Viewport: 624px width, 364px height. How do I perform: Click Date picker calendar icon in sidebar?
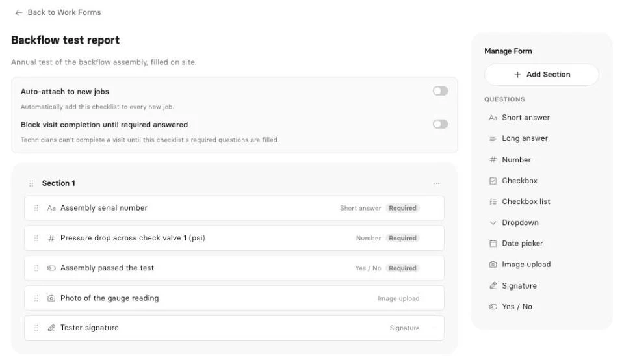[x=493, y=244]
